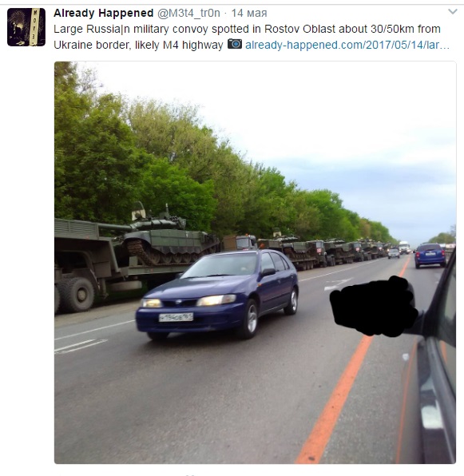464x476 pixels.
Task: Click the distant blue minivan in photo
Action: coord(430,256)
